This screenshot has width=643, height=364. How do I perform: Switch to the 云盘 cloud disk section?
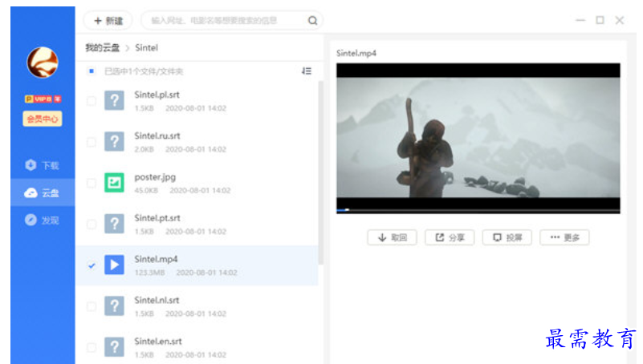[x=43, y=193]
